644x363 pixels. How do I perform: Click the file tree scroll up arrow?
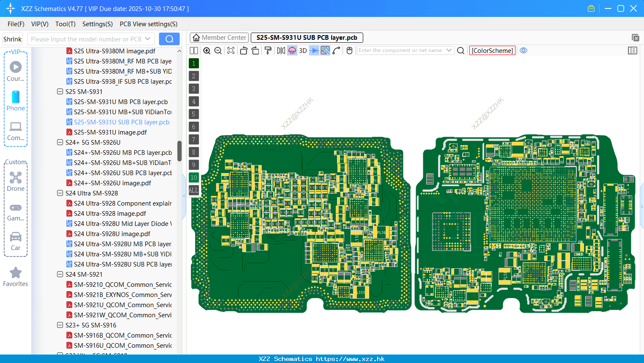(x=179, y=51)
